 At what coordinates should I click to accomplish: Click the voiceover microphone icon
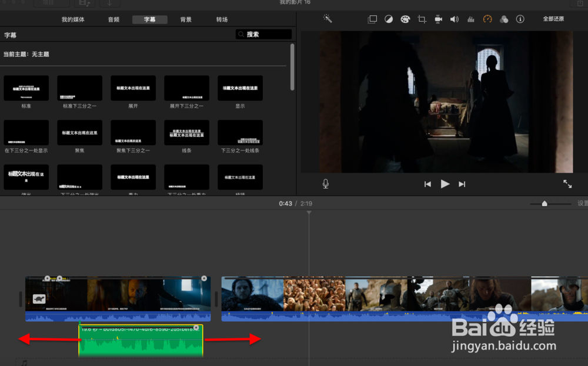pyautogui.click(x=326, y=183)
